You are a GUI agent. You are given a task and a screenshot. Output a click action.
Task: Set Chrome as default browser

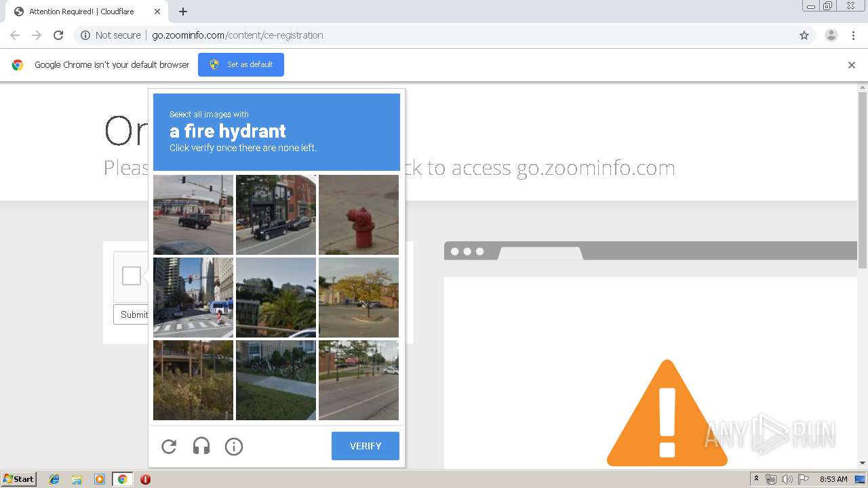click(x=241, y=64)
